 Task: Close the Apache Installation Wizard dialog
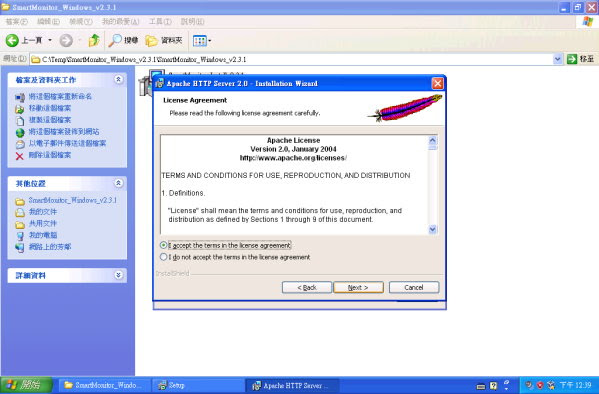437,83
